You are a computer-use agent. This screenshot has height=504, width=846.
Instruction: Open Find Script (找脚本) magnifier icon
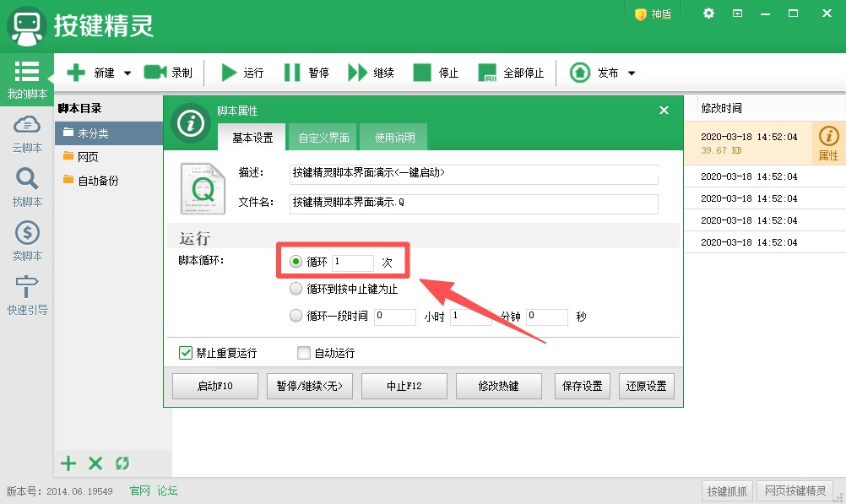[x=27, y=178]
